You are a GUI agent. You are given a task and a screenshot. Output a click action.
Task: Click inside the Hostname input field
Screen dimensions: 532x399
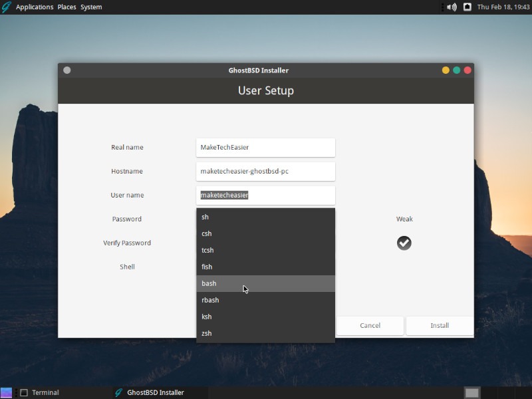pyautogui.click(x=265, y=171)
